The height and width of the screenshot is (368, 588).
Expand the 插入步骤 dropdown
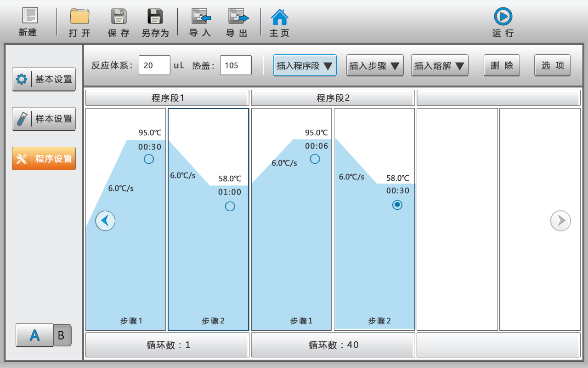pyautogui.click(x=375, y=65)
